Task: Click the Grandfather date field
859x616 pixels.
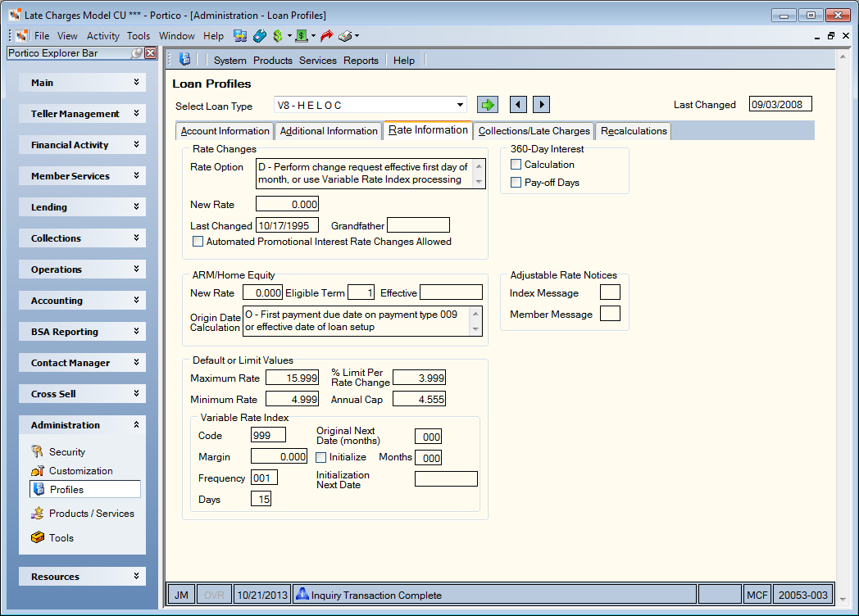Action: tap(419, 225)
